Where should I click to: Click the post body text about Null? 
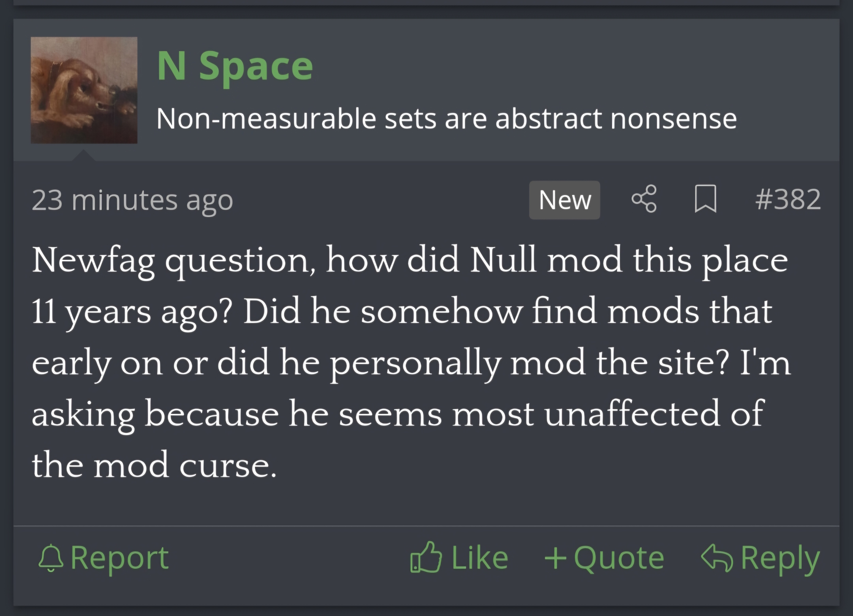click(x=411, y=362)
